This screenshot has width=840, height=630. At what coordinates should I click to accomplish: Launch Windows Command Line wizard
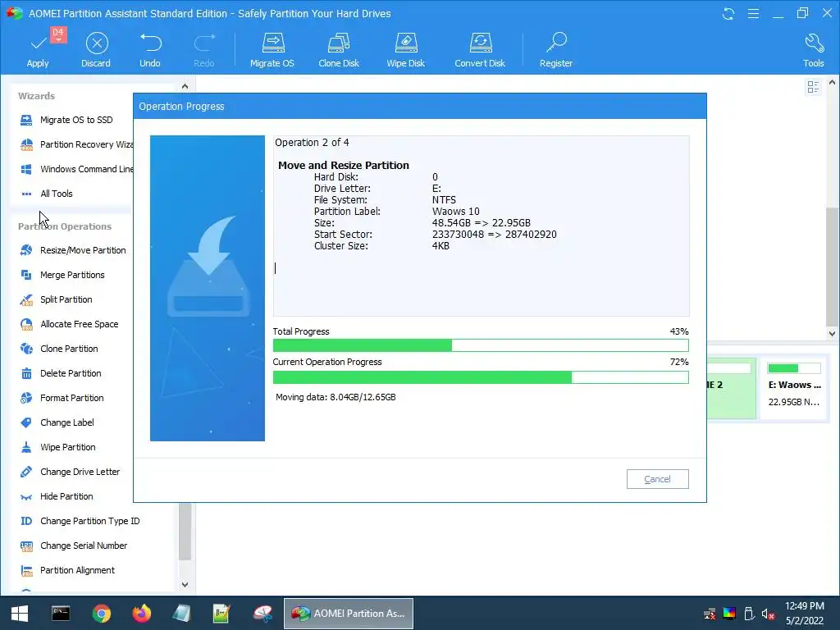tap(75, 169)
